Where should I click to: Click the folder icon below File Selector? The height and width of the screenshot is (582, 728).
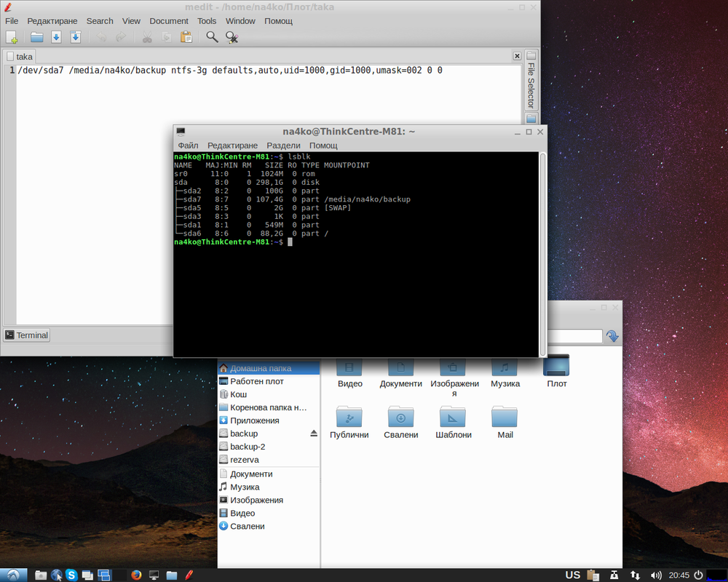pos(531,119)
